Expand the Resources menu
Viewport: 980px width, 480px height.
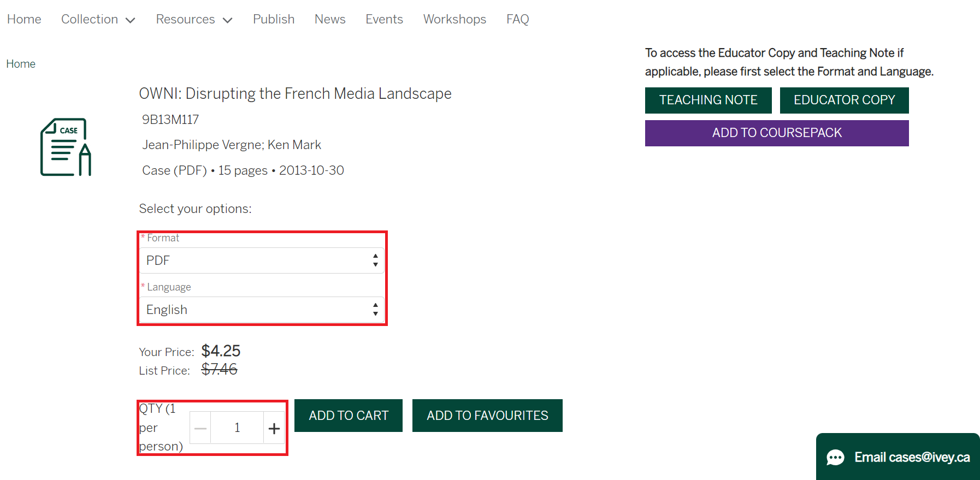point(194,19)
